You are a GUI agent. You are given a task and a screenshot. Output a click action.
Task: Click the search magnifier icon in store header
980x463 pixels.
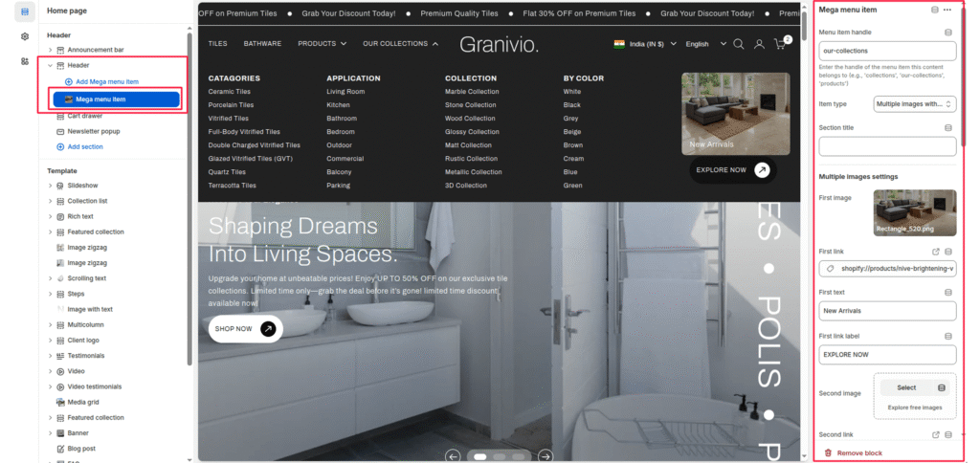738,44
